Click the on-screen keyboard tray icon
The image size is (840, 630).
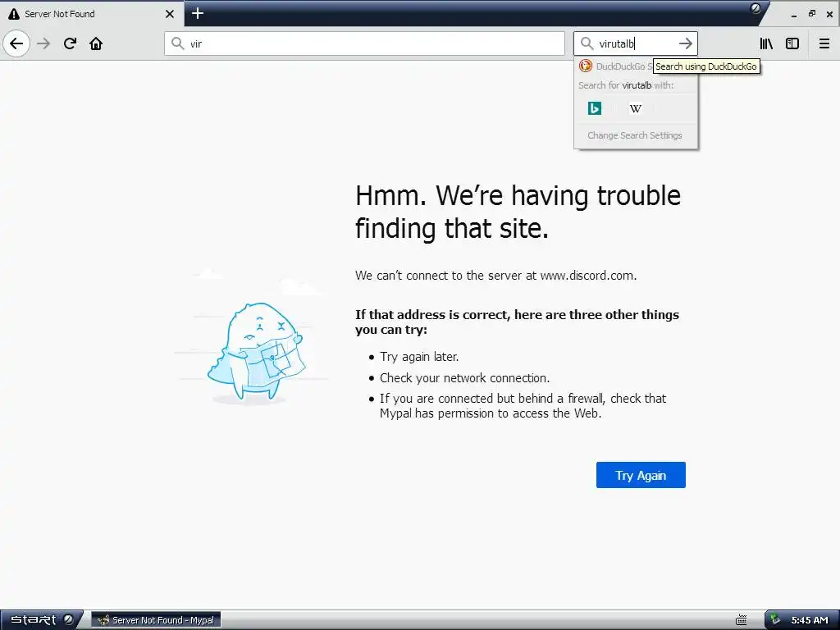[742, 620]
